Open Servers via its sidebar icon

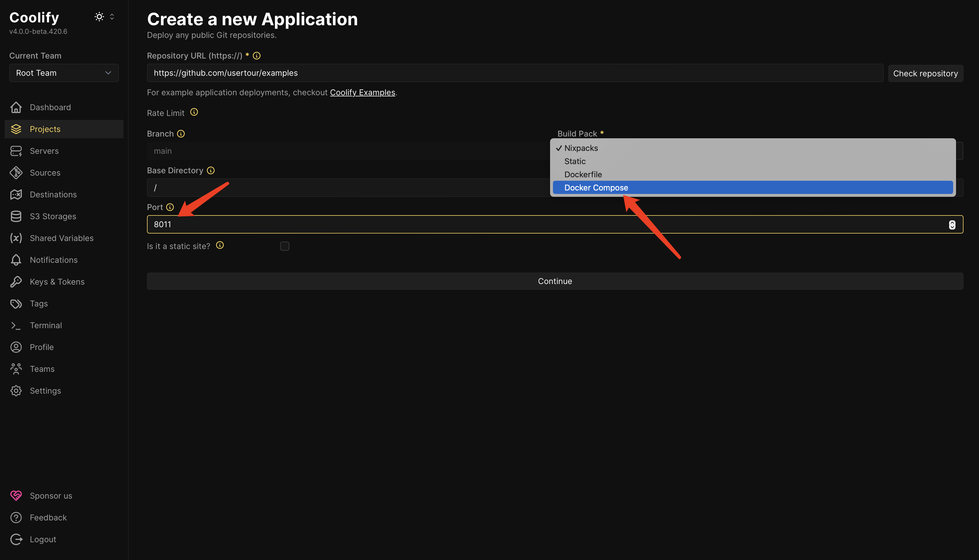(16, 151)
